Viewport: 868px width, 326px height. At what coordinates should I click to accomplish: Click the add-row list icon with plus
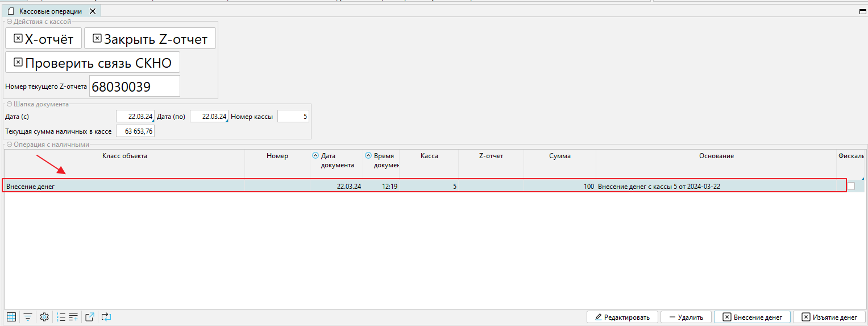(73, 317)
